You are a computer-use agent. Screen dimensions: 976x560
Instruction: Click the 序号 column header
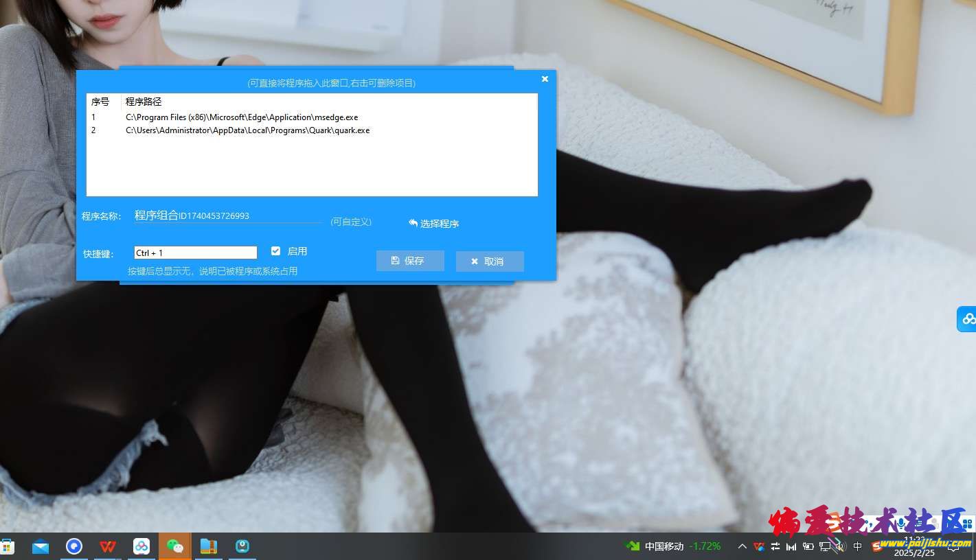100,102
